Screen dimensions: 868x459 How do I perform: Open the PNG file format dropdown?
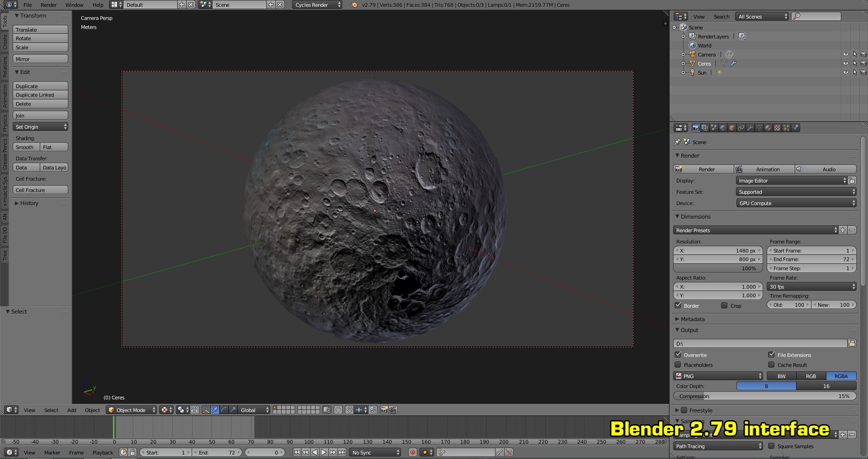[x=718, y=376]
